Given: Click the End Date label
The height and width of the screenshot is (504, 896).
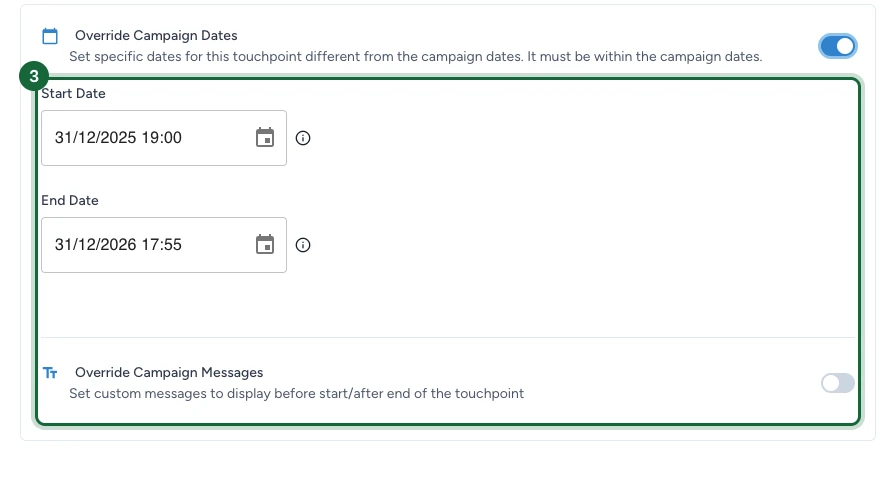Looking at the screenshot, I should [70, 200].
